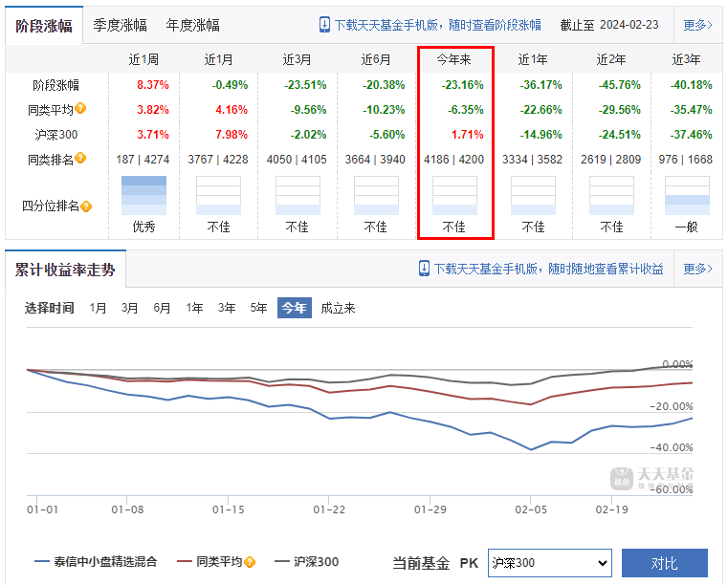Click the -36.17% 近1年 value
This screenshot has height=585, width=728.
540,85
